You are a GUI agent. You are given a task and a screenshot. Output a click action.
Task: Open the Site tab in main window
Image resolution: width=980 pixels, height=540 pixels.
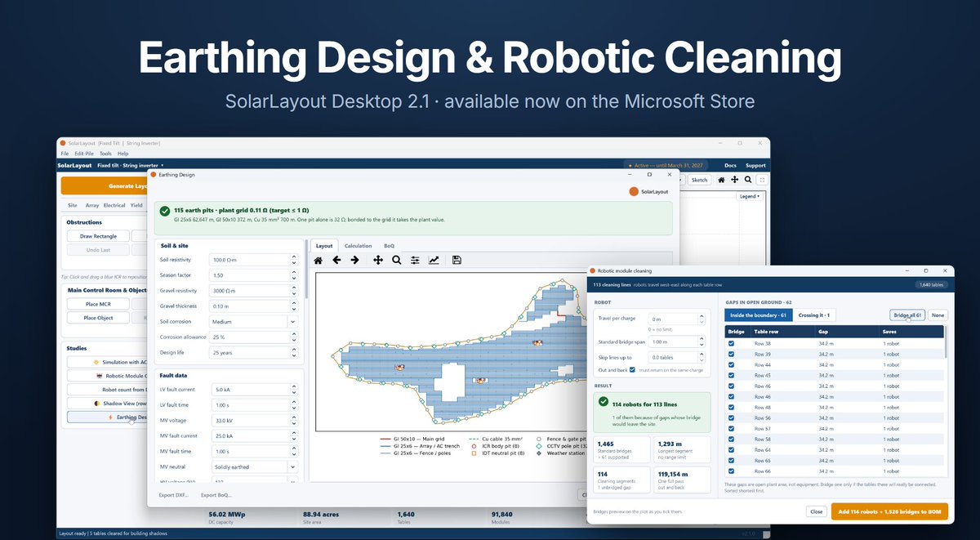pos(73,205)
